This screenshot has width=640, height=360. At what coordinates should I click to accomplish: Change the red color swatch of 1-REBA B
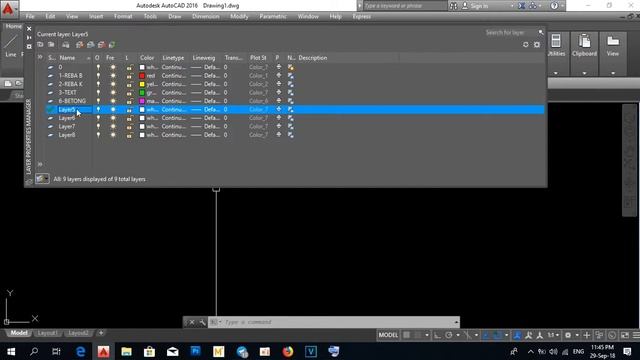142,76
